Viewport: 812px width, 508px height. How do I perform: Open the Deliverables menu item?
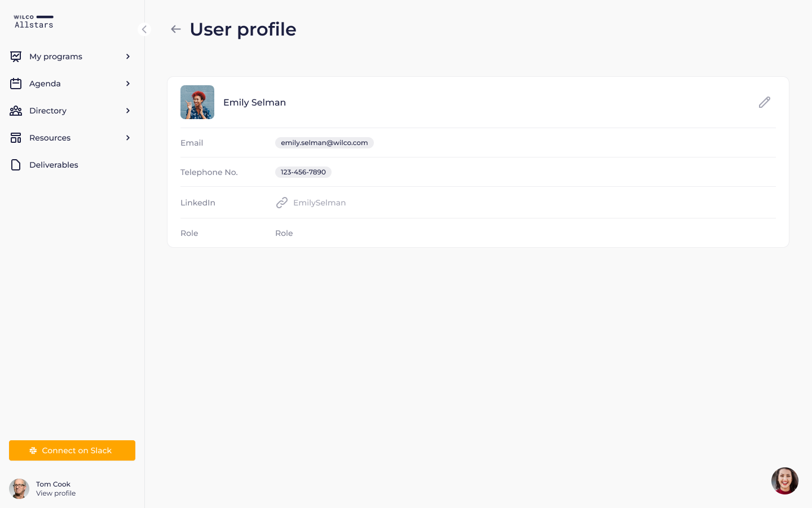coord(54,165)
